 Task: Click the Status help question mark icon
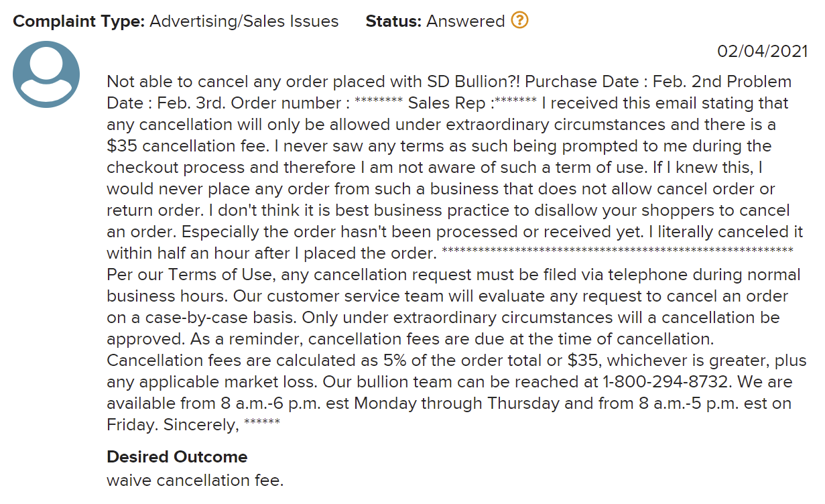click(x=519, y=21)
